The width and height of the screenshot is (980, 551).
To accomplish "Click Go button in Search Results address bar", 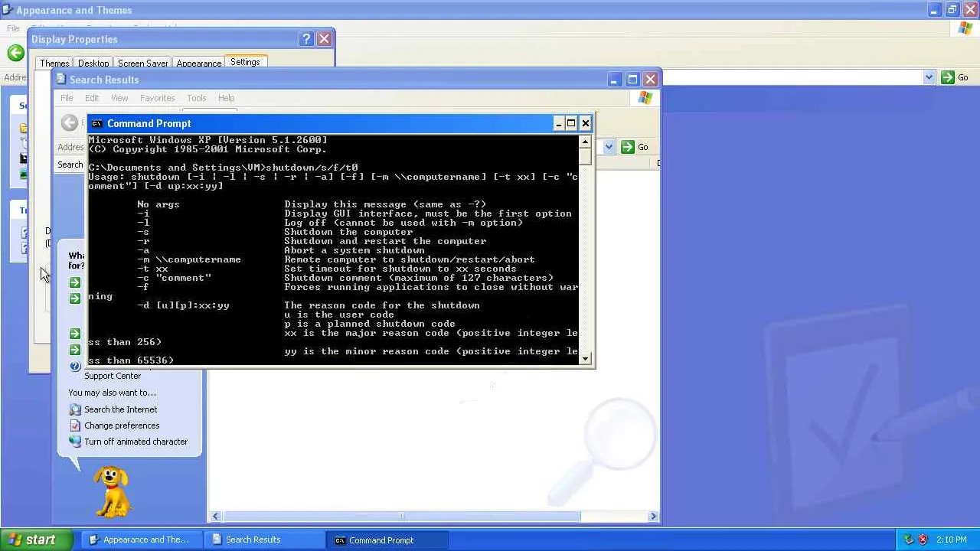I will point(635,147).
